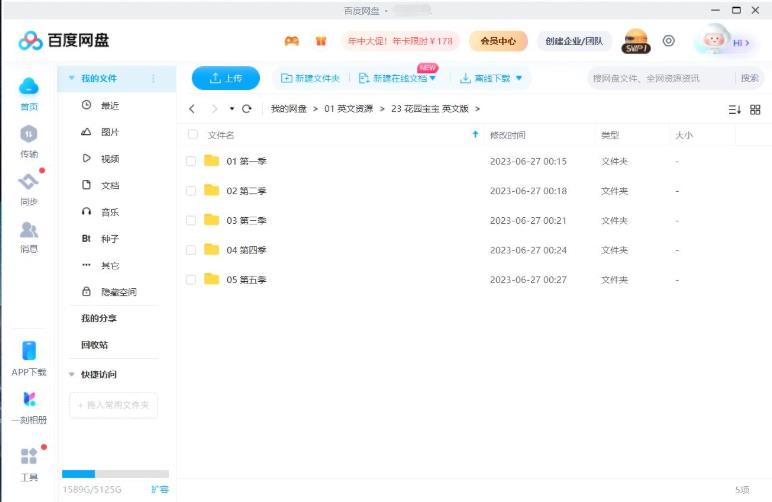Viewport: 772px width, 502px height.
Task: Click 扩容 to expand storage
Action: pos(160,489)
